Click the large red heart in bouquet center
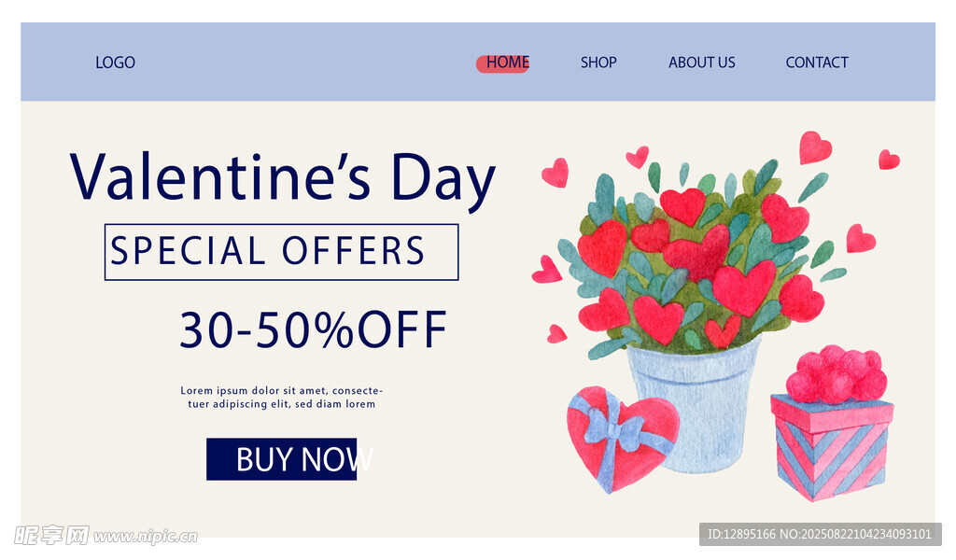 (696, 254)
